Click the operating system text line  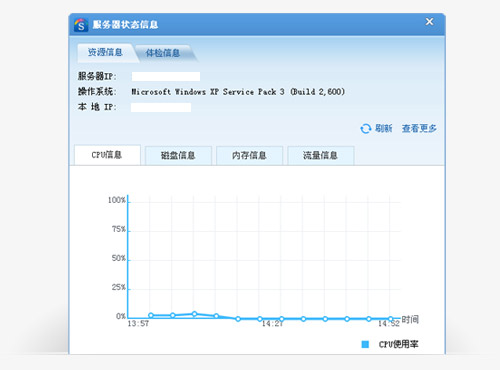238,92
